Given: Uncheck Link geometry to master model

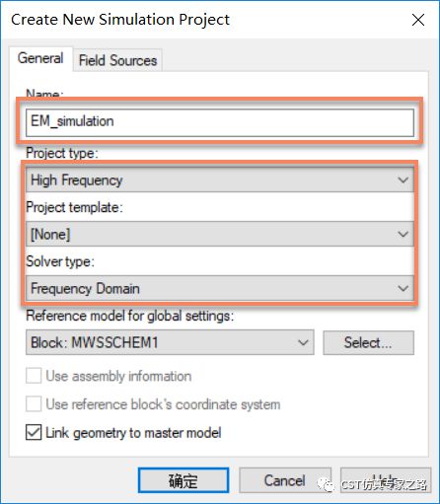Looking at the screenshot, I should point(34,432).
